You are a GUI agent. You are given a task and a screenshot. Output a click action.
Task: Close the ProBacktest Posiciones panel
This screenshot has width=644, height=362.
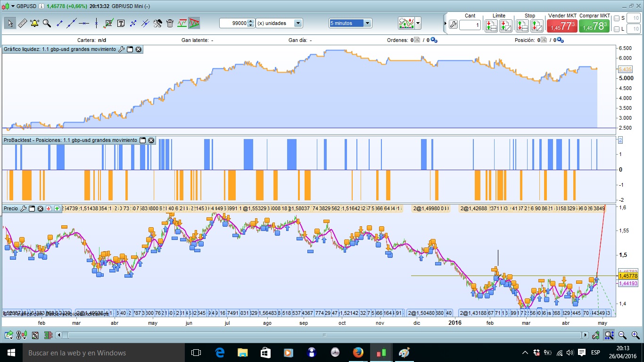[x=151, y=140]
